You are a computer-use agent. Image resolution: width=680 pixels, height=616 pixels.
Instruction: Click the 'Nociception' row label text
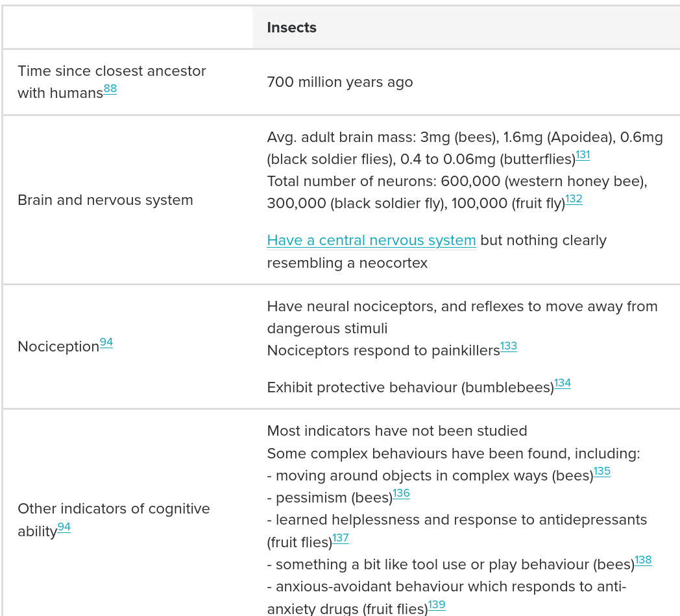tap(58, 347)
